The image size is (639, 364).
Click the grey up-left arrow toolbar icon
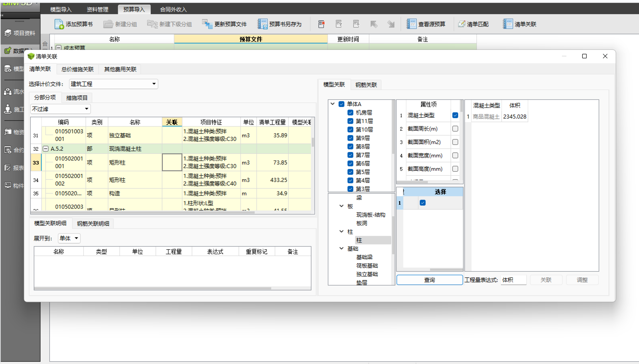[374, 24]
